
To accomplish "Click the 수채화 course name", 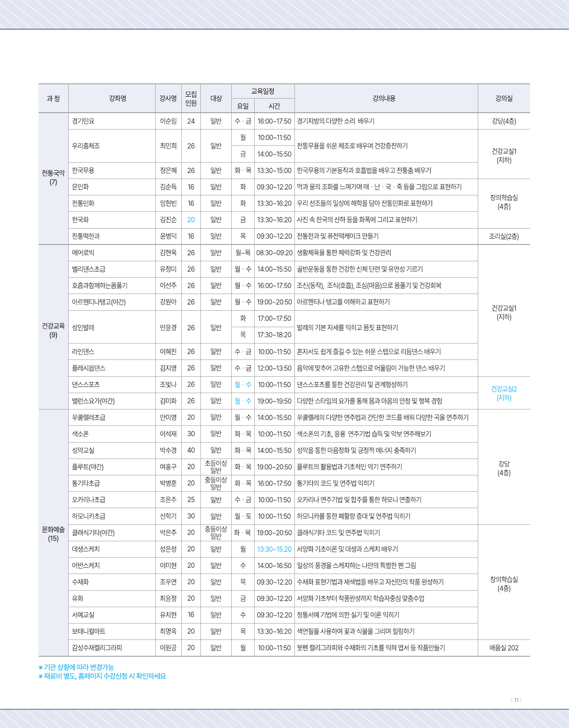I will click(x=80, y=582).
